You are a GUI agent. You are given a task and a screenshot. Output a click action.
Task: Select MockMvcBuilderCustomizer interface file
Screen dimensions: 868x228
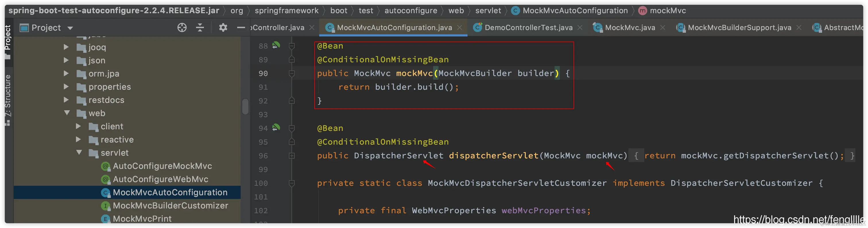point(170,205)
